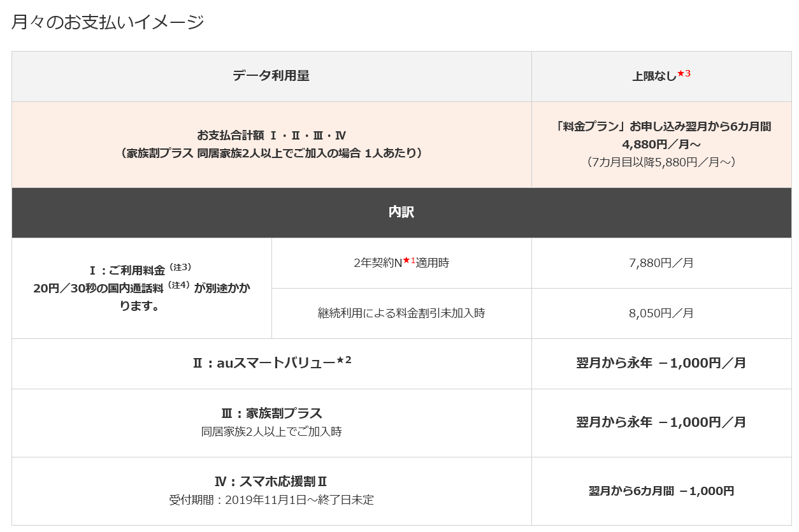Click the お支払合計額 Ⅰ・Ⅱ・Ⅲ・Ⅳ label
799x532 pixels.
pos(271,136)
